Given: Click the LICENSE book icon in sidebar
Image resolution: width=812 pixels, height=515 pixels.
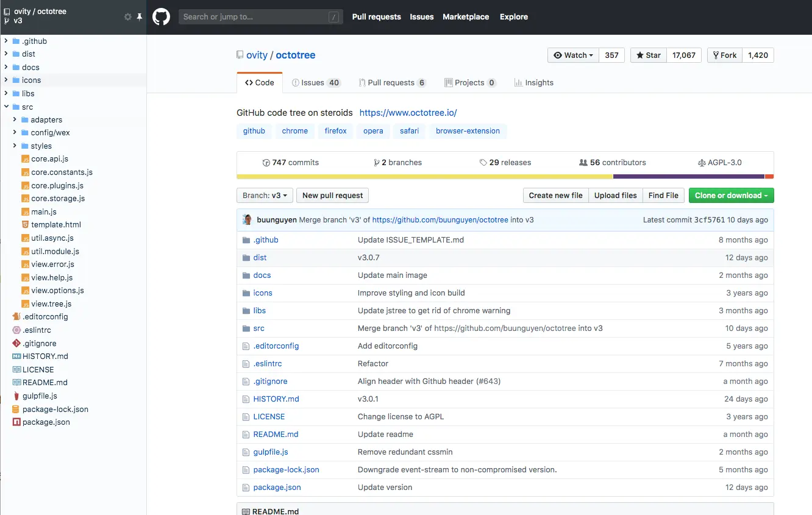Looking at the screenshot, I should tap(17, 370).
